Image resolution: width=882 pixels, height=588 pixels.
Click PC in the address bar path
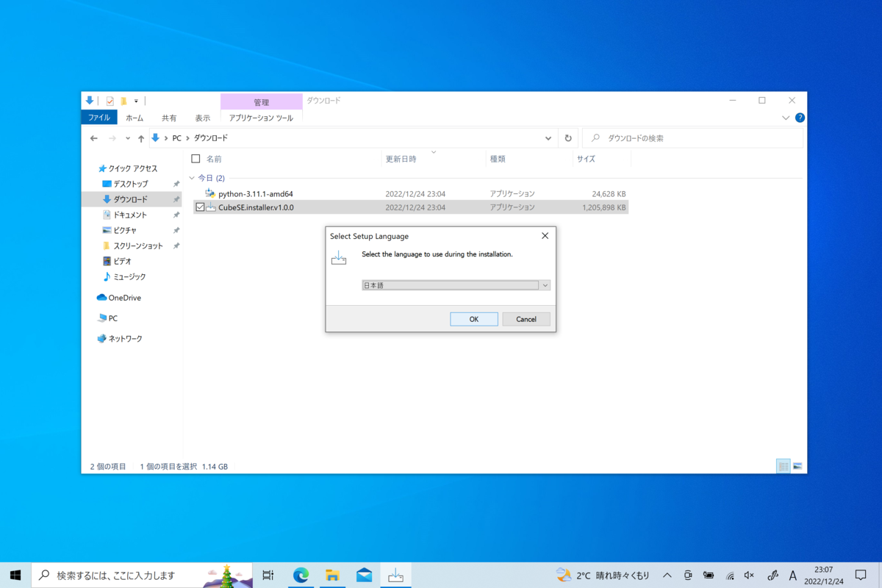pyautogui.click(x=176, y=138)
